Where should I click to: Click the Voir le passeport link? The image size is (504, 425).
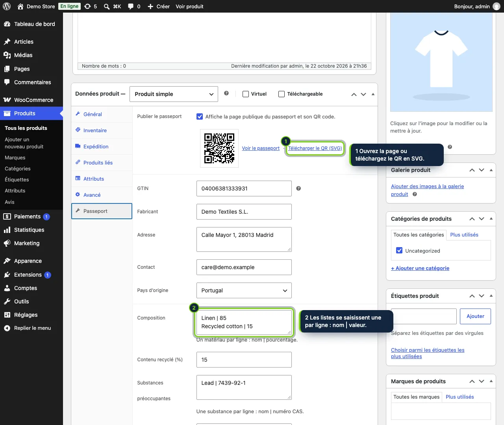click(261, 148)
